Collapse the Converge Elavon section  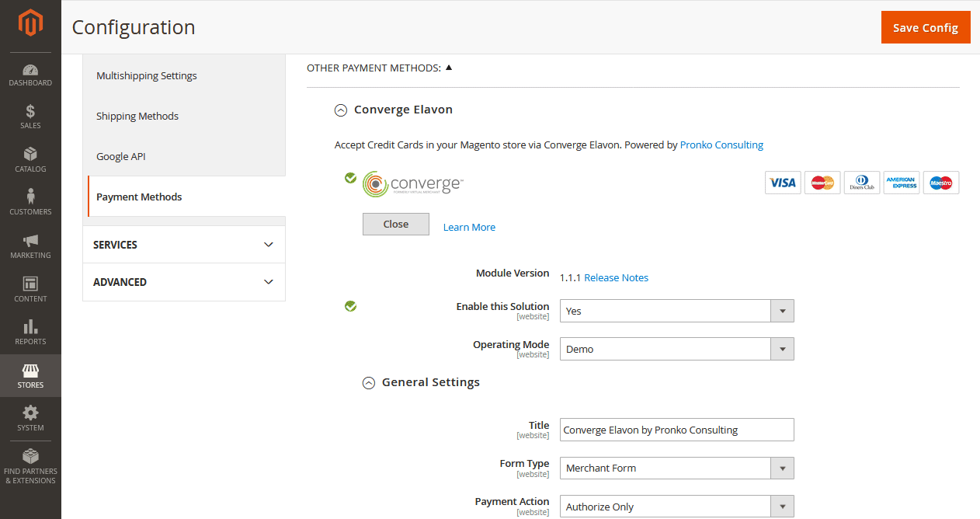click(340, 110)
